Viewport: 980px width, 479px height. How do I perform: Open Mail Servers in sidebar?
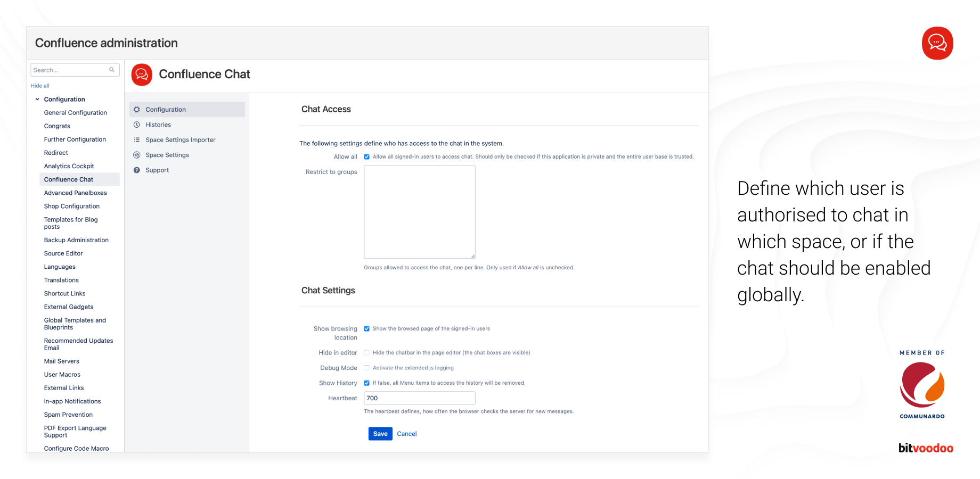coord(61,361)
